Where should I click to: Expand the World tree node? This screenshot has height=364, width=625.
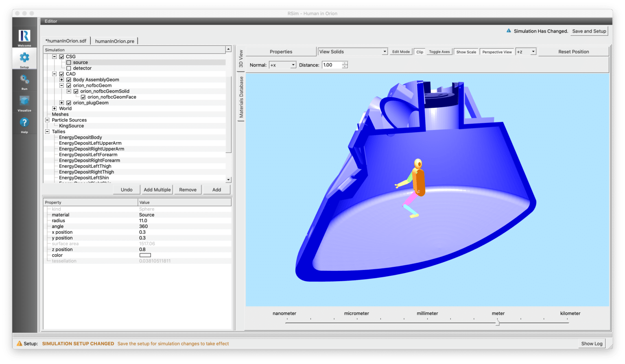tap(55, 108)
